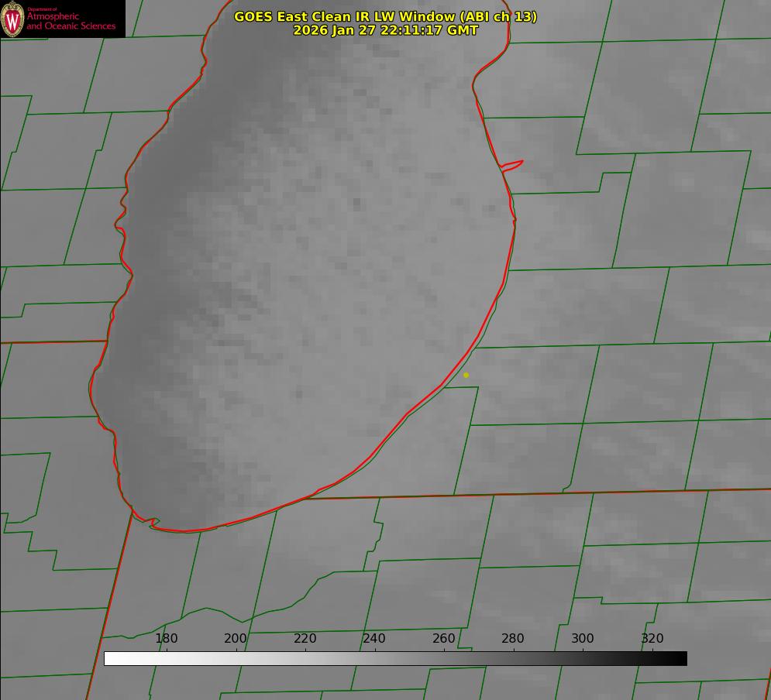Click the GOES East Clean IR title text
This screenshot has height=700, width=771.
386,16
